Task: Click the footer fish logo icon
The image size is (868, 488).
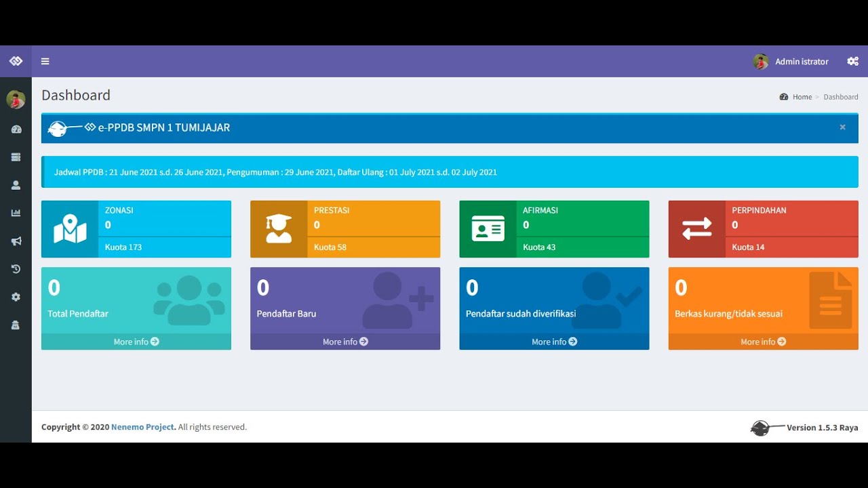Action: (766, 428)
